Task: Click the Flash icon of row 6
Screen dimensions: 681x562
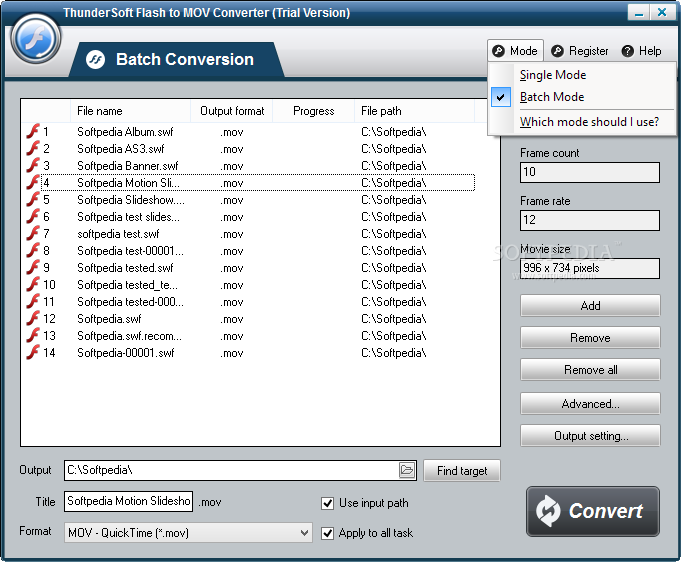Action: [33, 216]
